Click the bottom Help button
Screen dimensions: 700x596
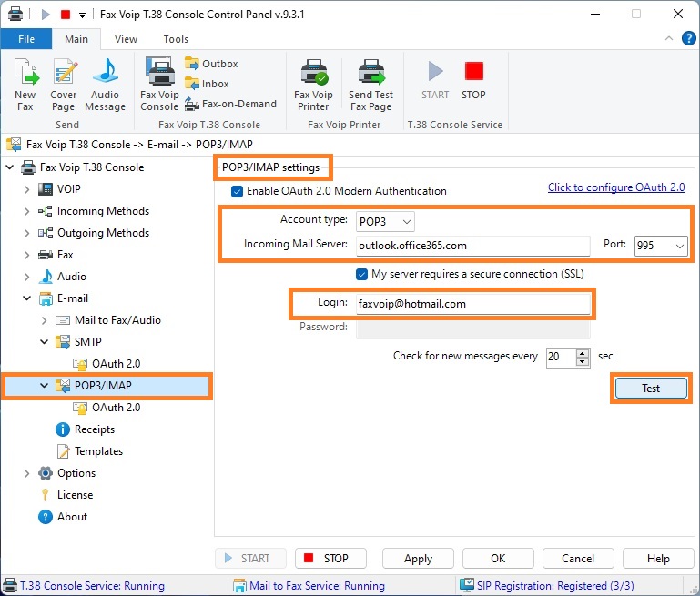click(658, 559)
